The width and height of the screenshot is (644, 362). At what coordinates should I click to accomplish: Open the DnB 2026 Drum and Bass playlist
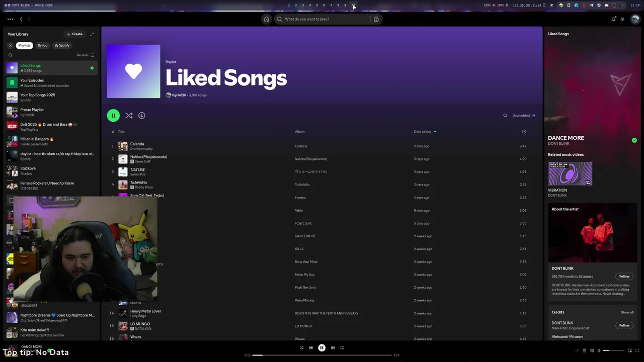pyautogui.click(x=50, y=127)
